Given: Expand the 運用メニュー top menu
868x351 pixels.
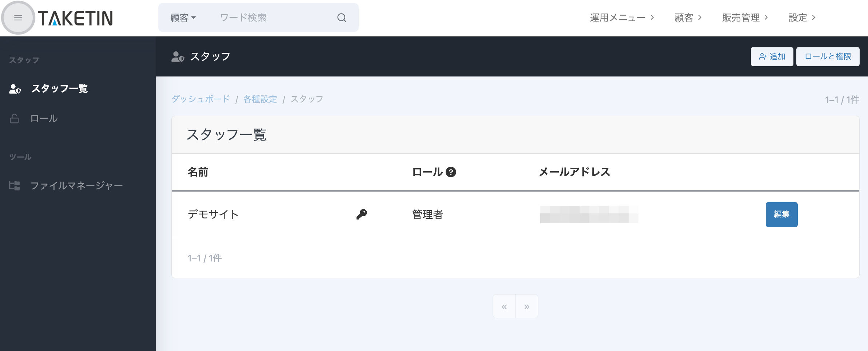Looking at the screenshot, I should coord(621,18).
